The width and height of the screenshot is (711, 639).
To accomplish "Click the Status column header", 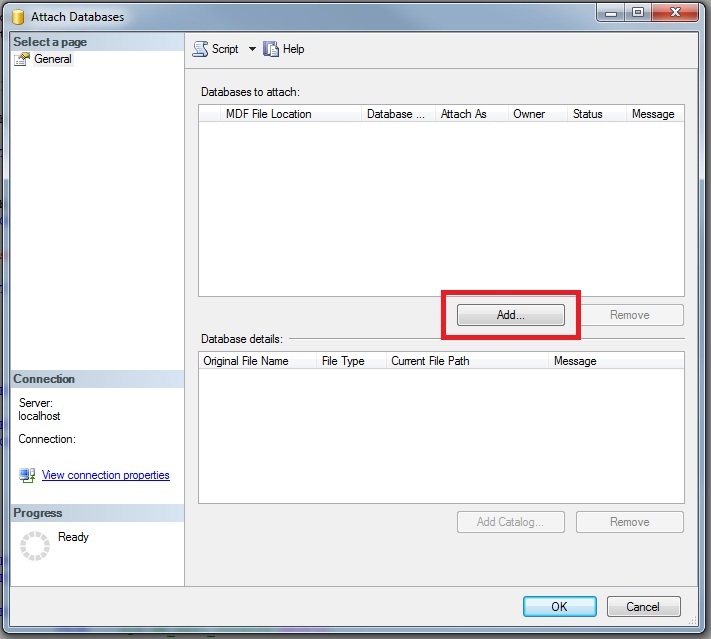I will 587,114.
